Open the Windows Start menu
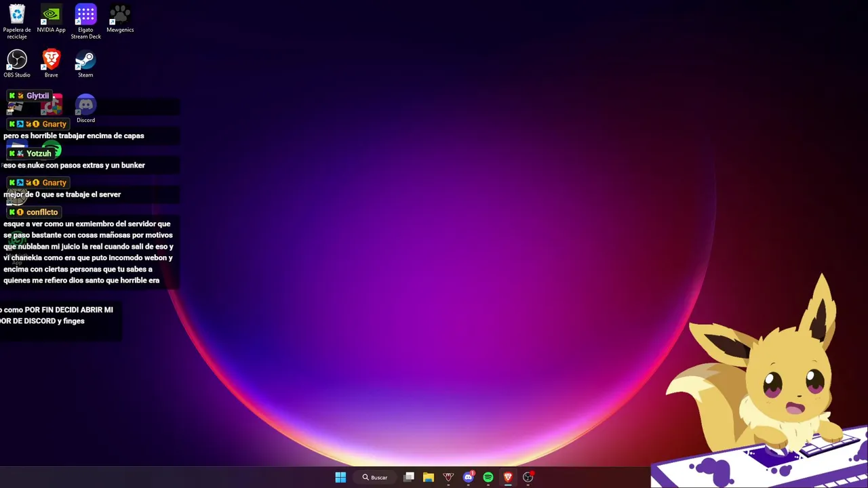The image size is (868, 488). (340, 477)
